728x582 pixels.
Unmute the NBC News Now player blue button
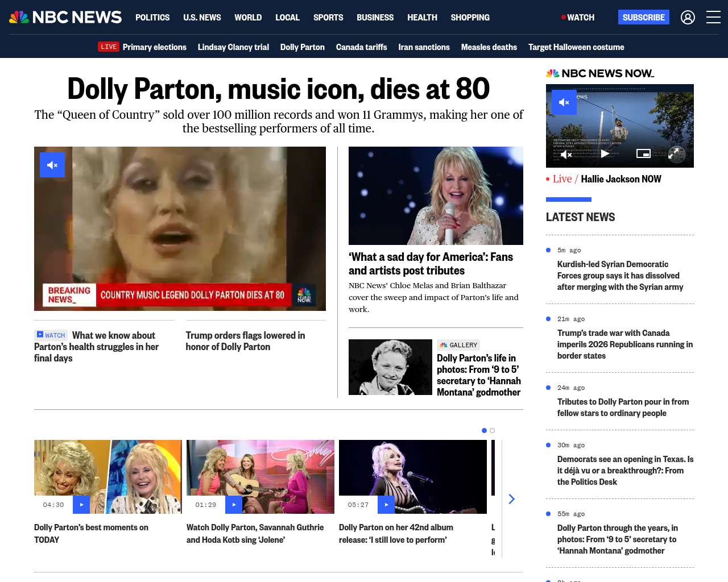point(564,102)
